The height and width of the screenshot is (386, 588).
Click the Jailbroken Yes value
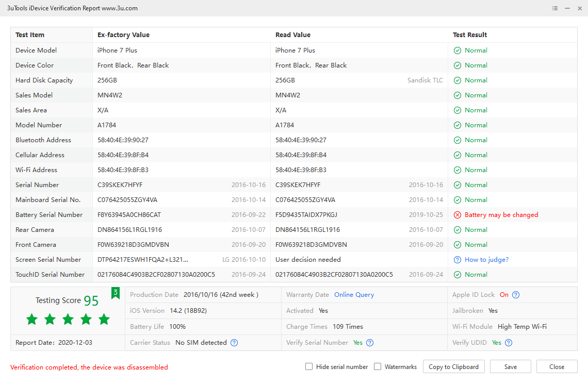tap(493, 311)
